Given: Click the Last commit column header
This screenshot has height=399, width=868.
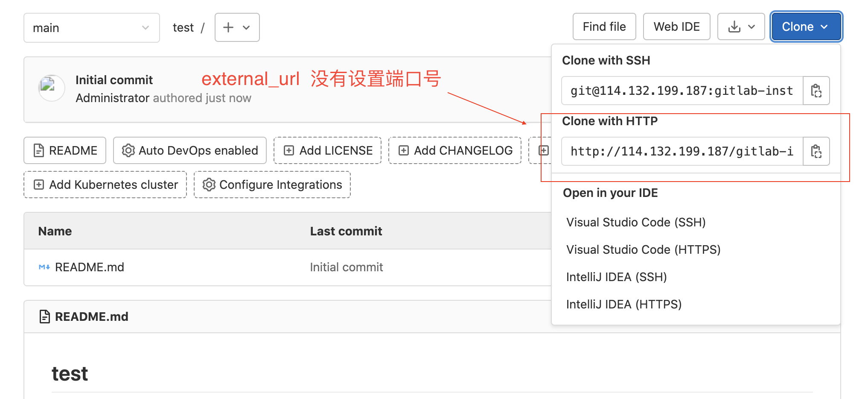Looking at the screenshot, I should 346,231.
